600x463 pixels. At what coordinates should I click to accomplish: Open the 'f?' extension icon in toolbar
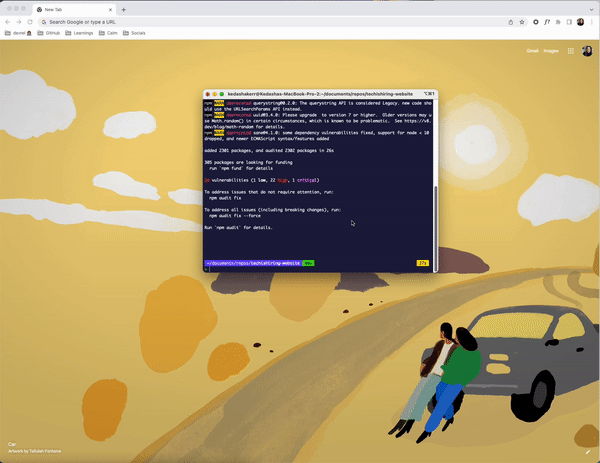point(547,22)
